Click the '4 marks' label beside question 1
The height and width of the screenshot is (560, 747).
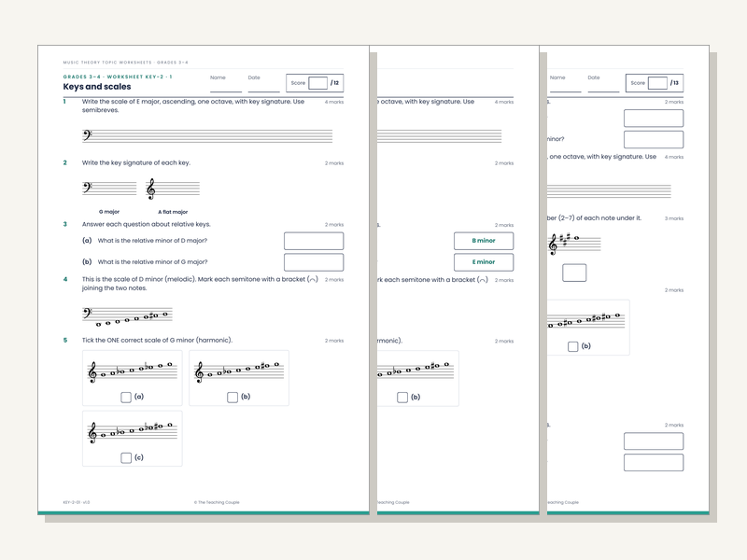[334, 102]
